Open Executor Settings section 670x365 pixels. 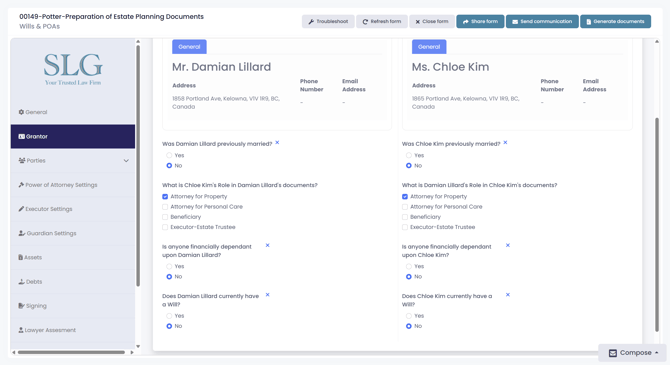click(73, 209)
